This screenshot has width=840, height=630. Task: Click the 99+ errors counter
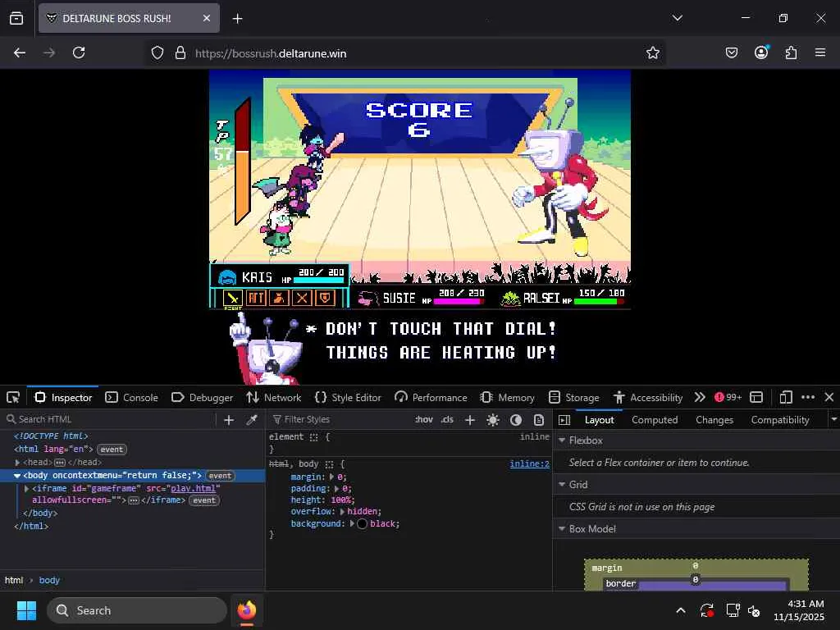pyautogui.click(x=728, y=397)
